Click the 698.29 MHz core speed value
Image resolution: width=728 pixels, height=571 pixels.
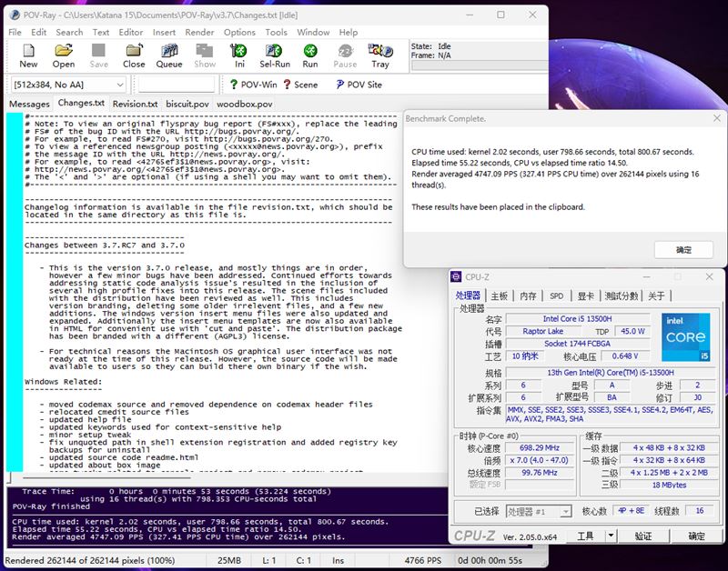[x=539, y=447]
